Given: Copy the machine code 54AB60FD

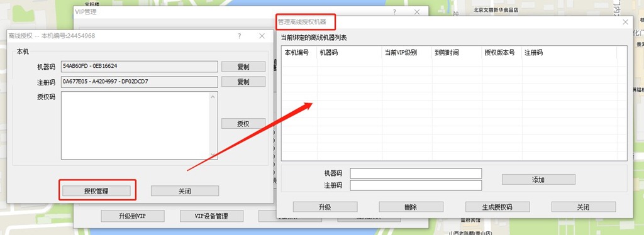Looking at the screenshot, I should tap(243, 67).
